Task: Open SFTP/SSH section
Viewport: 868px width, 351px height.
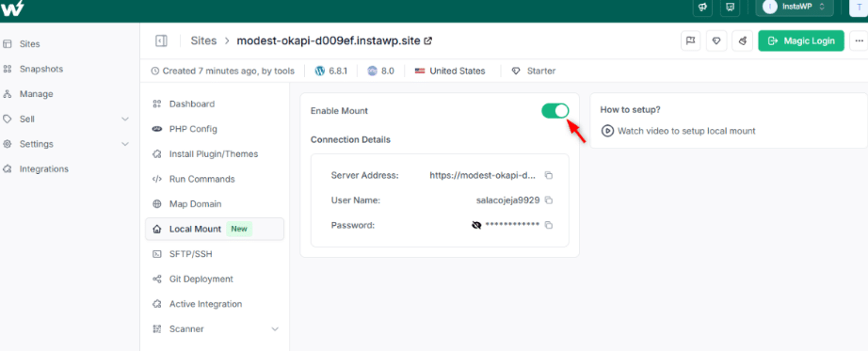Action: 190,254
